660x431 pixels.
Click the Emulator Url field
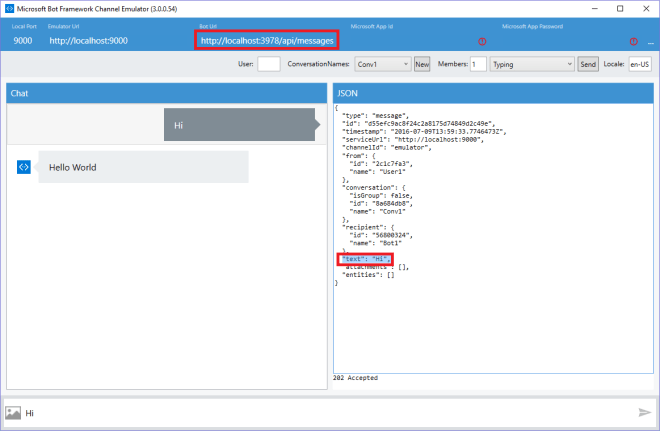tap(89, 41)
